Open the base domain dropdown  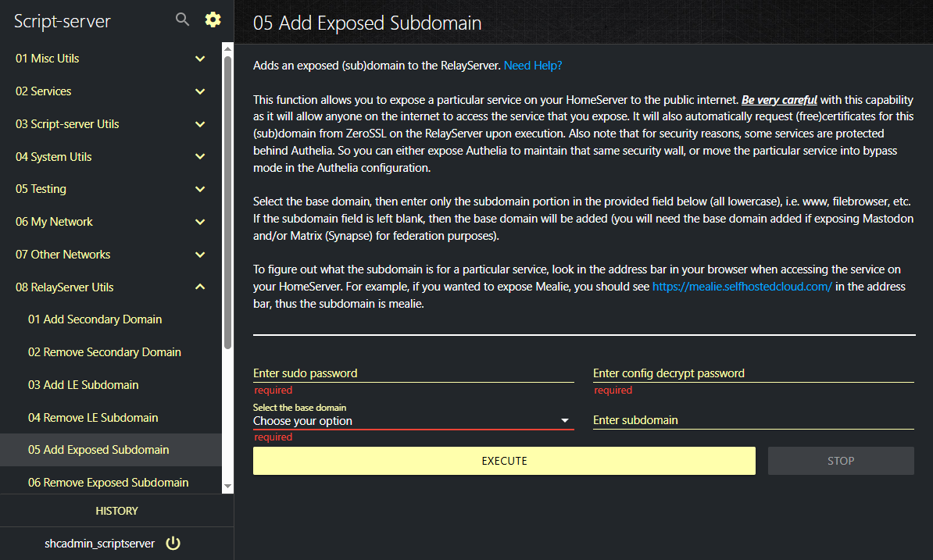tap(413, 421)
